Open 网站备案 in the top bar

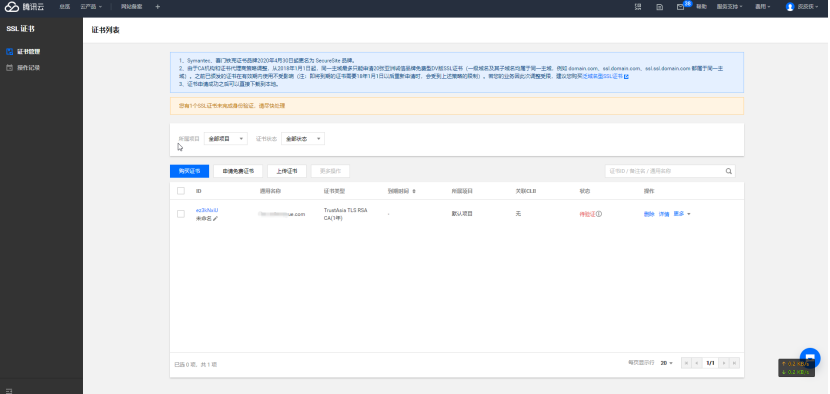[131, 7]
